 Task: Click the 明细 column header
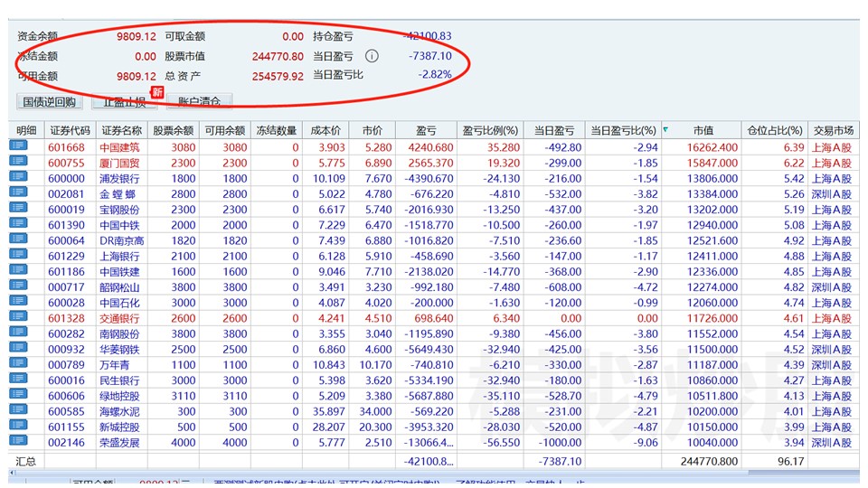26,130
